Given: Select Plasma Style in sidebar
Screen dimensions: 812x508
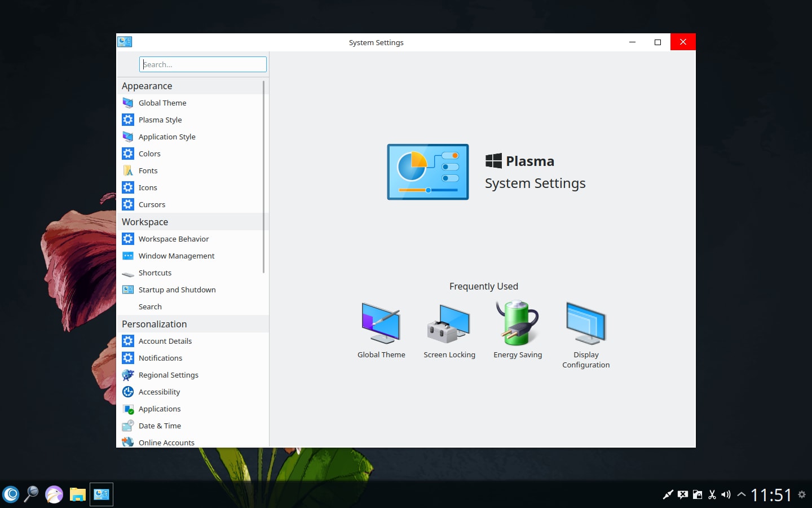Looking at the screenshot, I should (160, 120).
